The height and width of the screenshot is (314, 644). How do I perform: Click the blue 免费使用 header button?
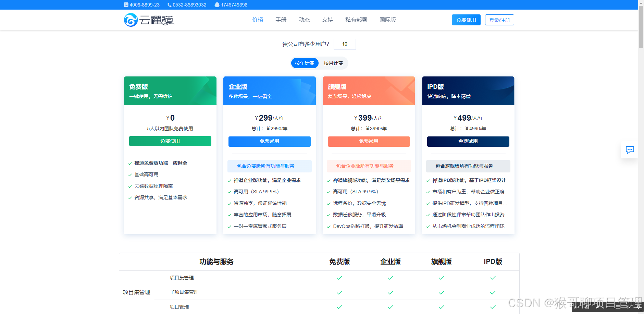(x=466, y=20)
